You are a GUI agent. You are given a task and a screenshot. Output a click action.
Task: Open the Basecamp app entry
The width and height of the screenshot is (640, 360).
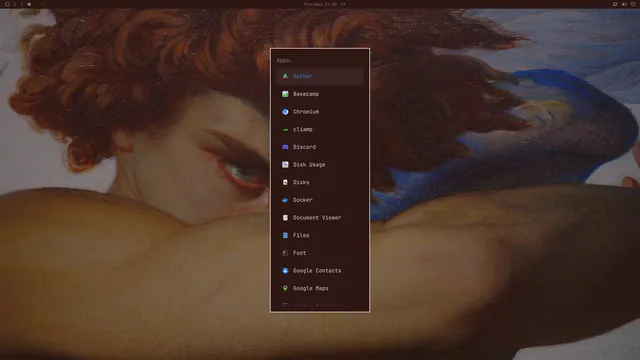pyautogui.click(x=320, y=94)
